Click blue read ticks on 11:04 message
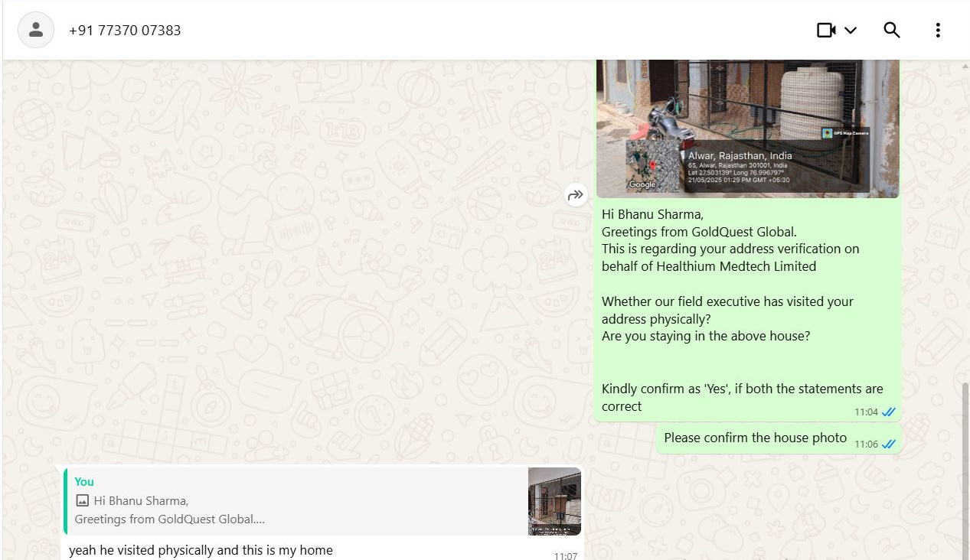 [x=888, y=412]
